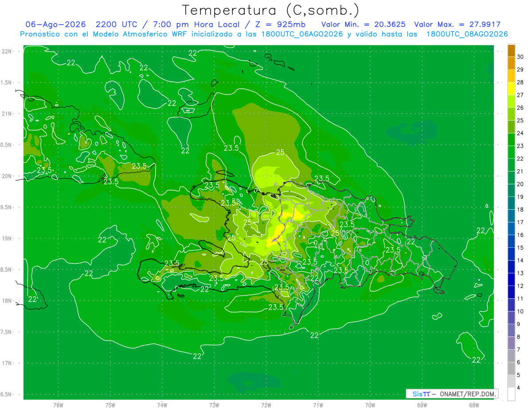Click the colorbar label "24"
The image size is (532, 411).
coord(520,133)
